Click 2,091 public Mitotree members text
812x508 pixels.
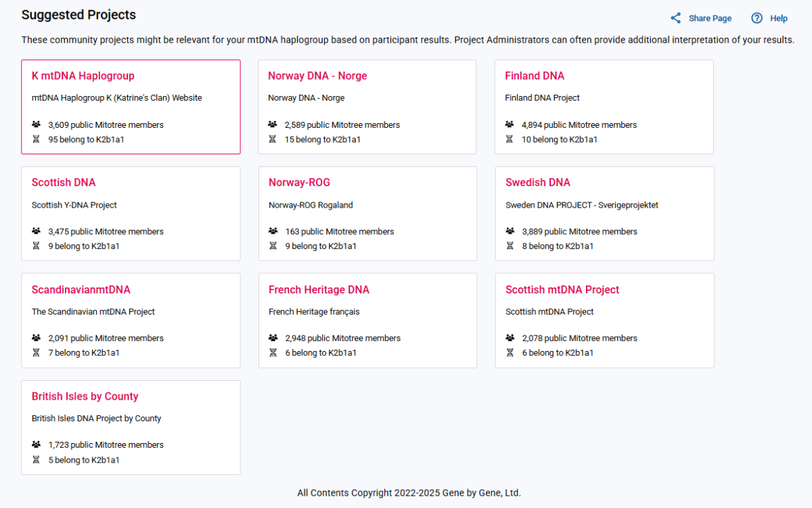[106, 339]
